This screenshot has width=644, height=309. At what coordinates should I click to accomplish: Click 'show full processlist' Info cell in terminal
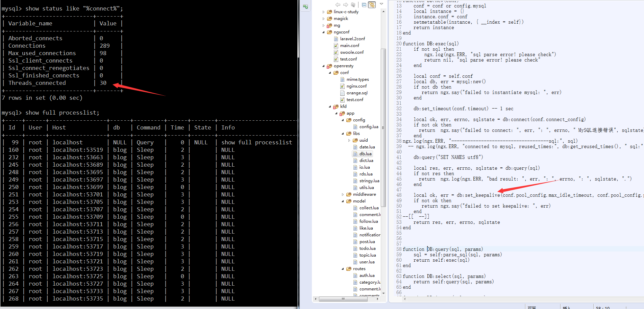click(x=256, y=142)
